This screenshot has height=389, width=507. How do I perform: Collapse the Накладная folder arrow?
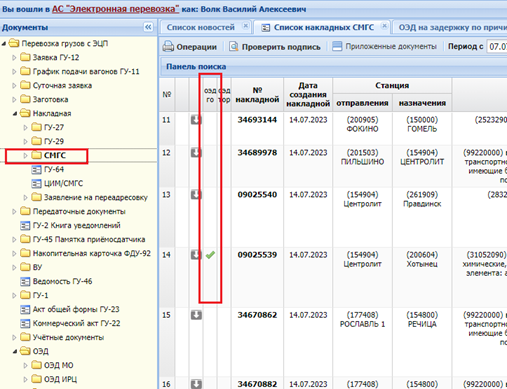pyautogui.click(x=14, y=114)
